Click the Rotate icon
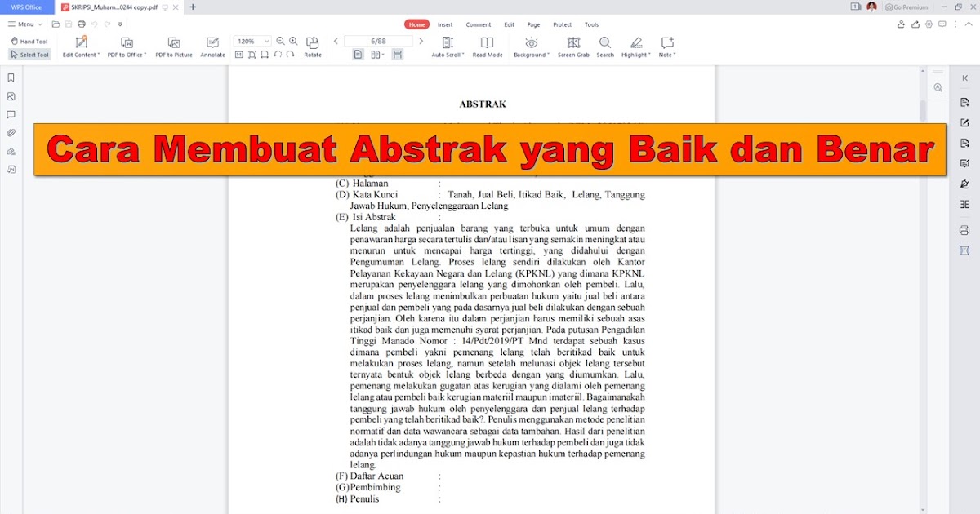This screenshot has height=514, width=980. pos(313,45)
